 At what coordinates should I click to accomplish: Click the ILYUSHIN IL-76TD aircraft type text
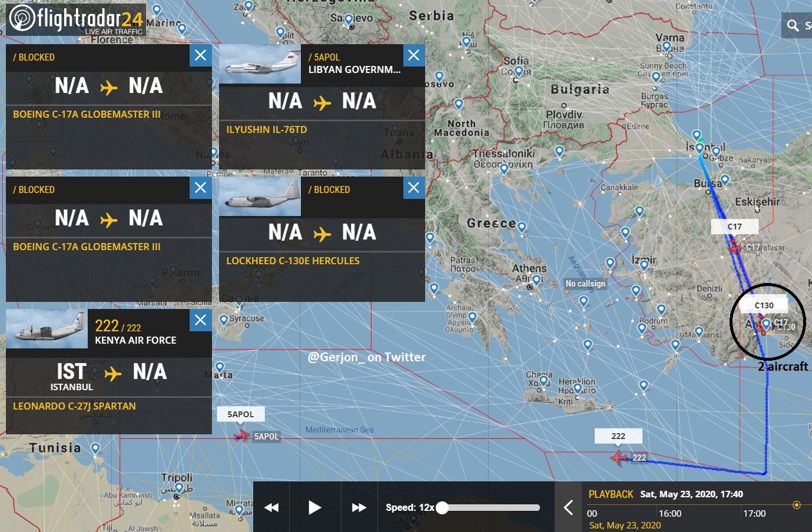click(267, 129)
